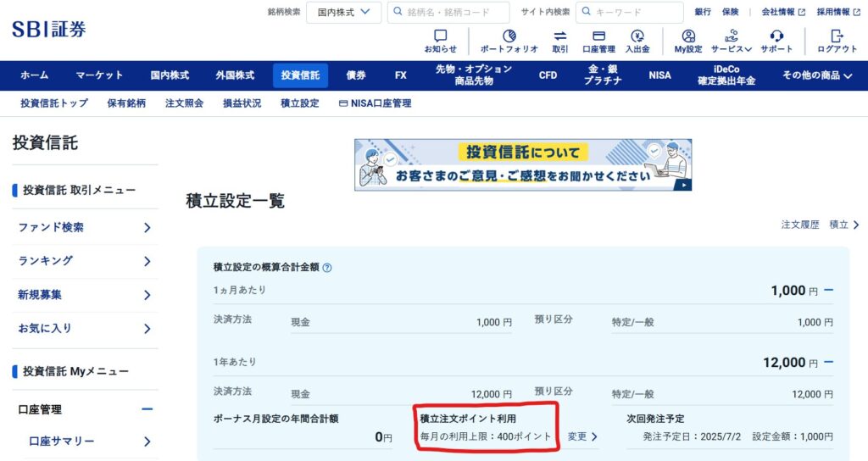Click the 銘柄名・銘柄コード search field

click(x=448, y=12)
